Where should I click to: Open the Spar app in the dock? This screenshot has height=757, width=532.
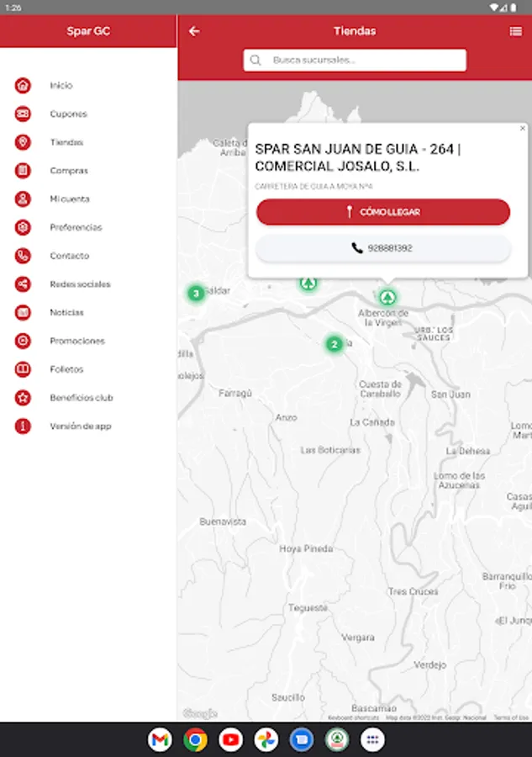(x=337, y=739)
